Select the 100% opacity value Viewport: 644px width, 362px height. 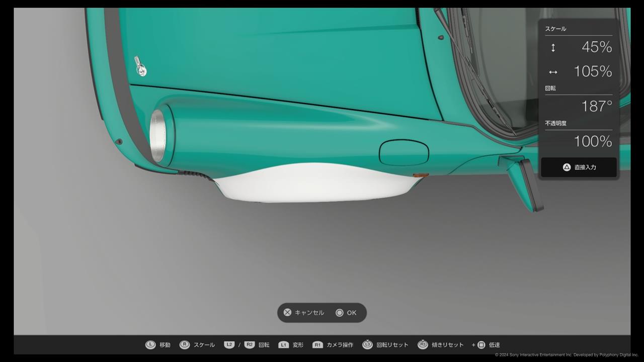(593, 141)
